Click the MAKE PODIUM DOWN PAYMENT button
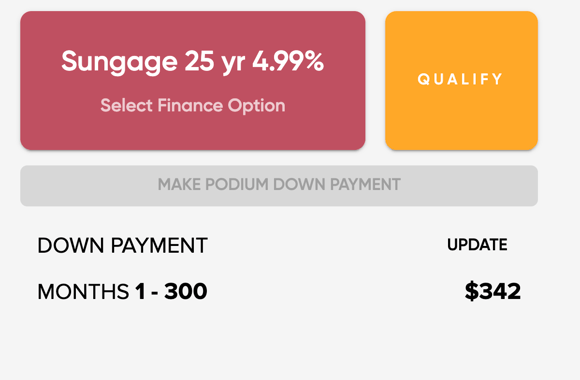580x380 pixels. [x=279, y=185]
